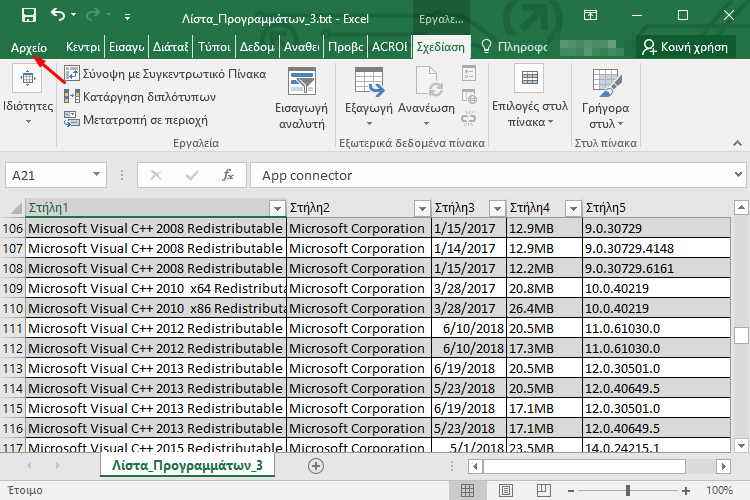Expand the formula bar with the arrow

pos(738,175)
